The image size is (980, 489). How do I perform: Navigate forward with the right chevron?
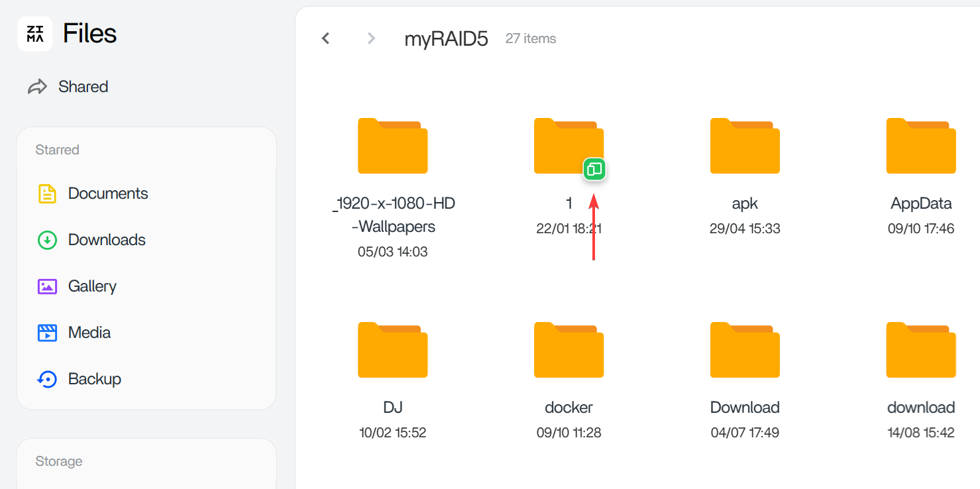point(371,38)
